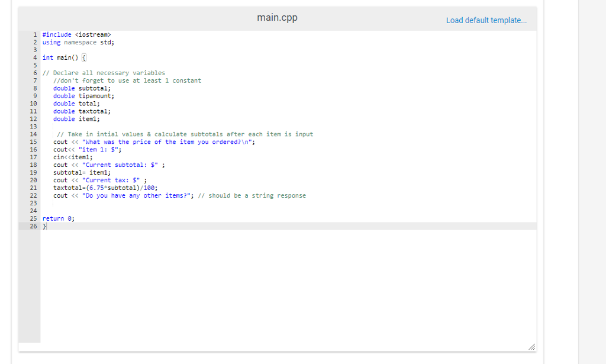Click the int main() declaration
606x364 pixels.
pos(62,57)
